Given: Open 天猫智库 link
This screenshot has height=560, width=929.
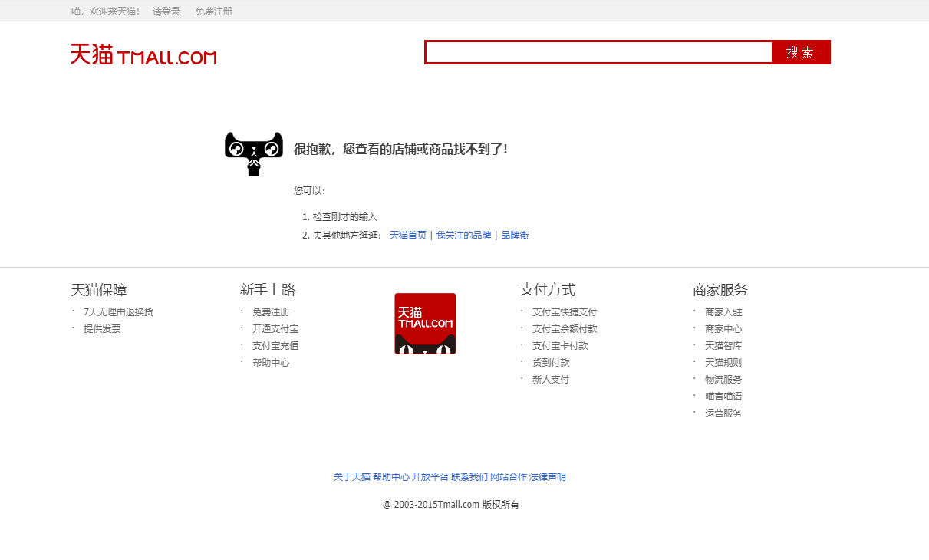Looking at the screenshot, I should (x=723, y=346).
